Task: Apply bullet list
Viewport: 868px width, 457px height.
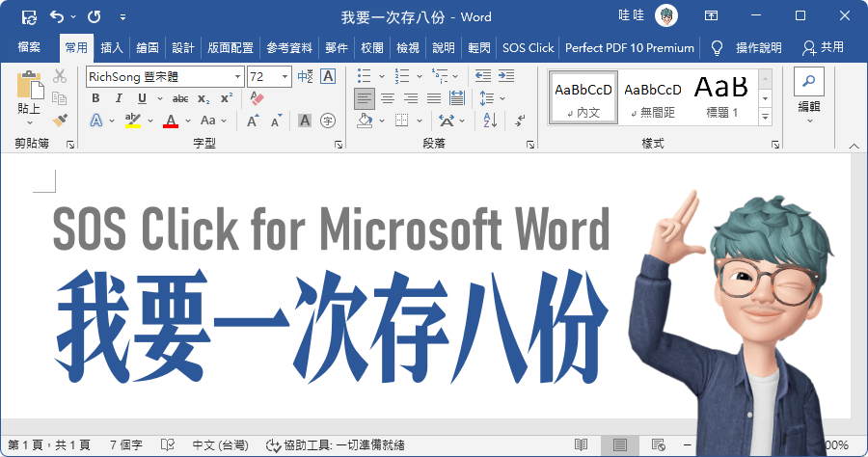Action: click(x=365, y=76)
